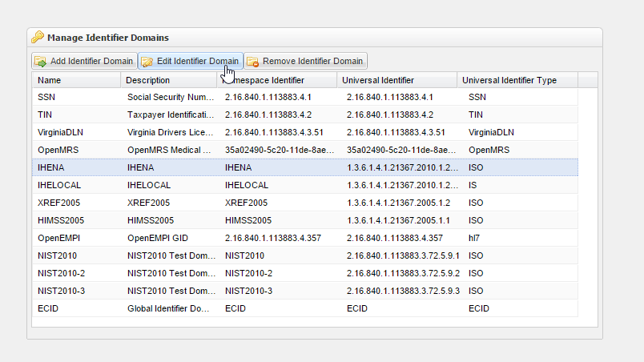Sort by the Description column header
Image resolution: width=644 pixels, height=362 pixels.
coord(169,80)
